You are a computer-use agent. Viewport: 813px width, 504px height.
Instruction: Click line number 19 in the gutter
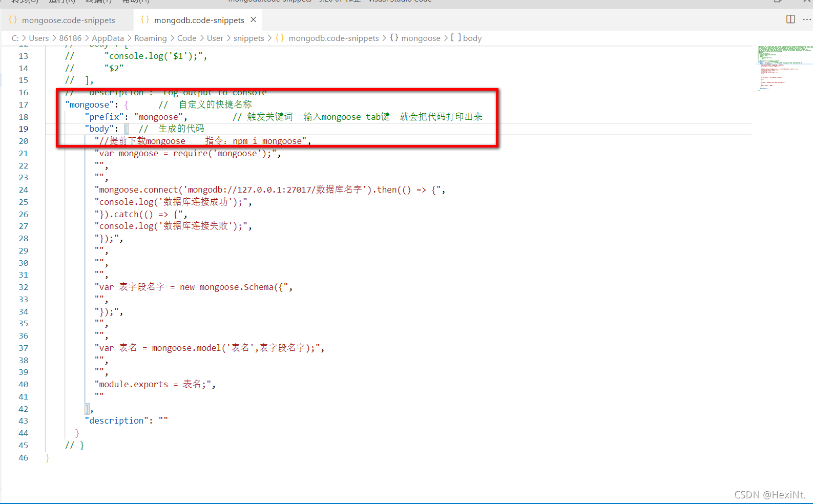(x=24, y=129)
